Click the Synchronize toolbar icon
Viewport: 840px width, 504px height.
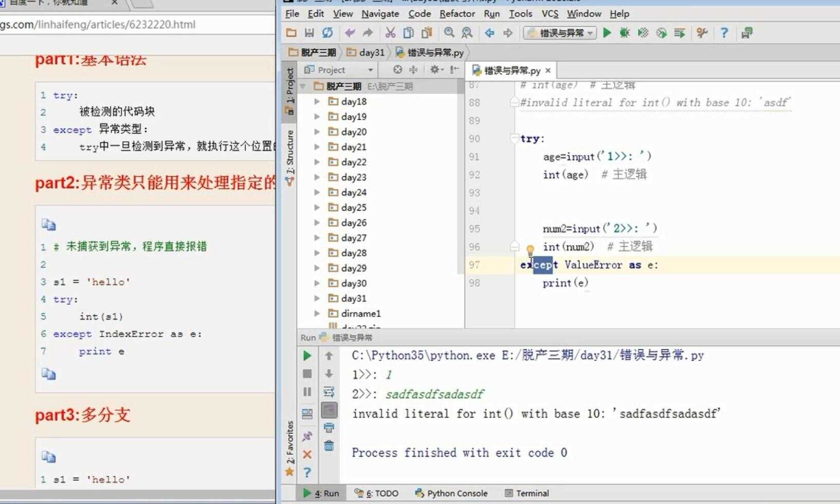327,33
